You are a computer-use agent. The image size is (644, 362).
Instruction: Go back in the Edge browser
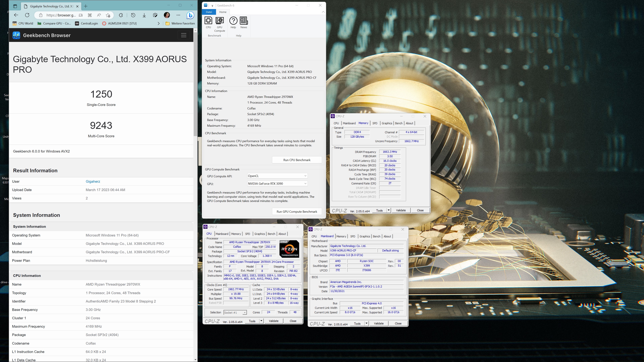16,15
